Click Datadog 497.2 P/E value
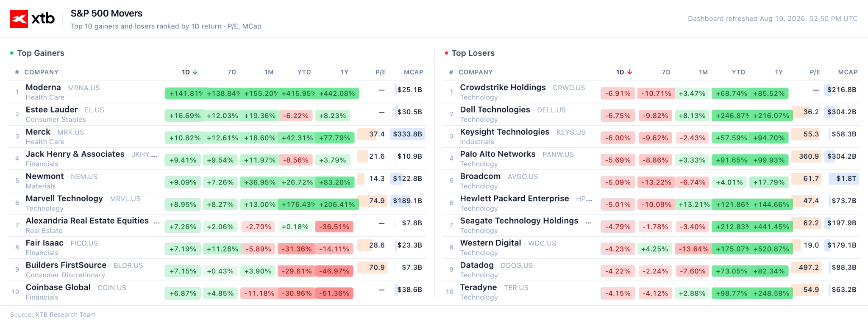 pyautogui.click(x=809, y=268)
